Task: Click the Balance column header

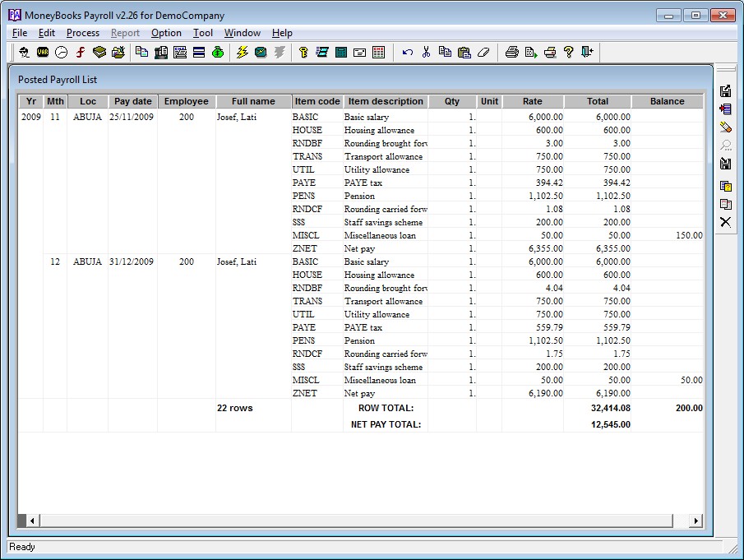Action: (667, 102)
